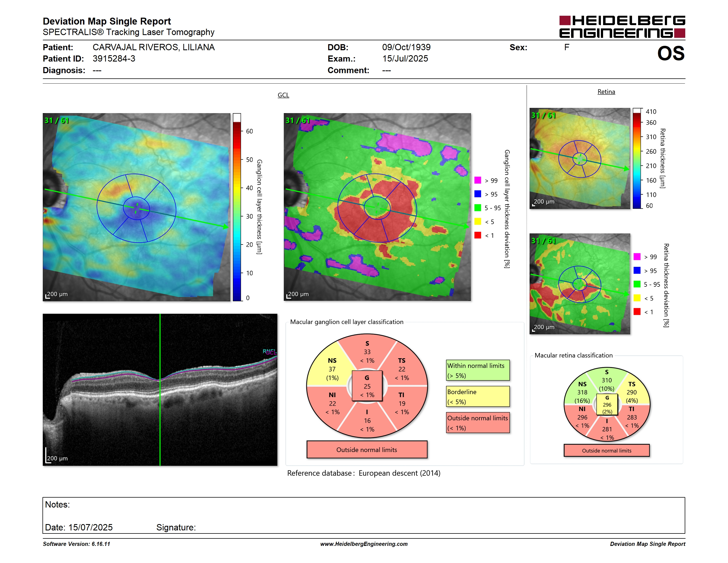Select the GCL deviation map image
This screenshot has width=728, height=563.
coord(377,207)
